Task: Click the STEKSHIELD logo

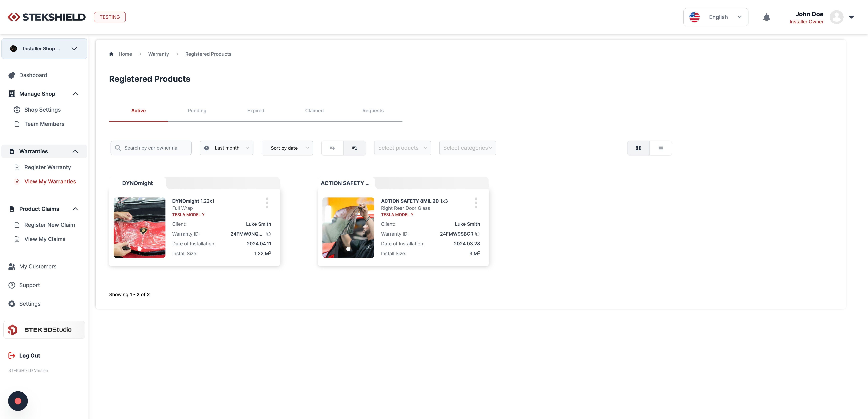Action: coord(46,17)
